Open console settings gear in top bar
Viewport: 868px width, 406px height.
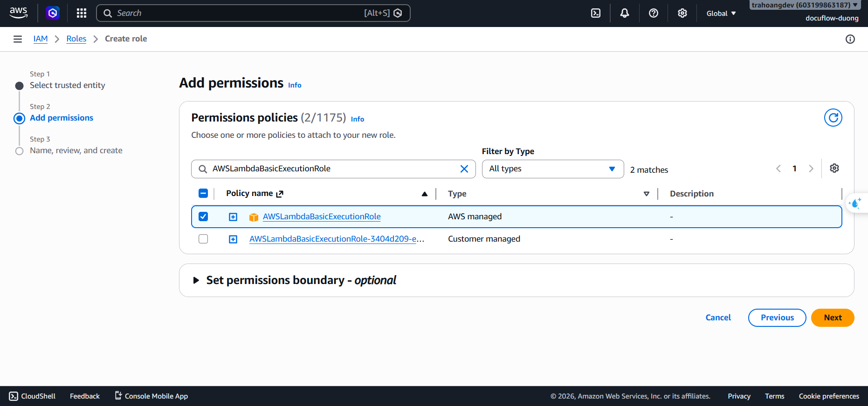tap(682, 13)
